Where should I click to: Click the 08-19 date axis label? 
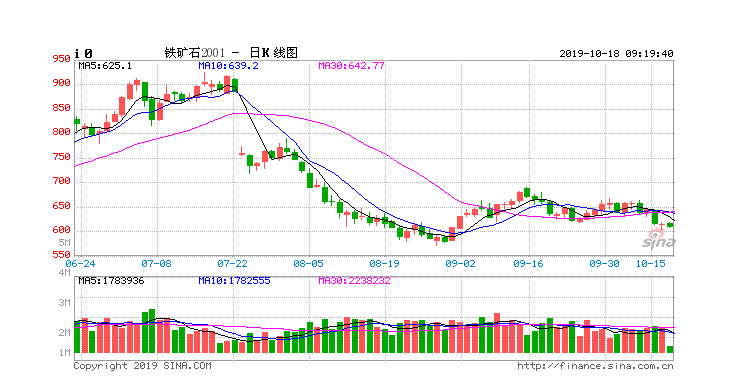coord(384,264)
